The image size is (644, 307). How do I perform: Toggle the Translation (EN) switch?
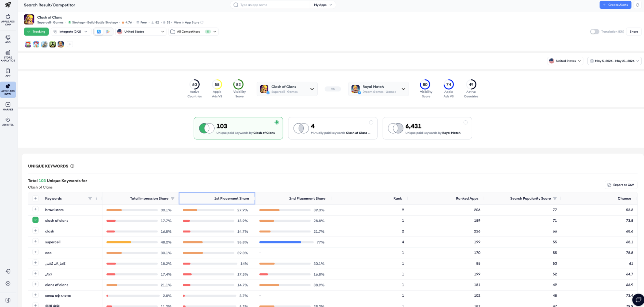(x=594, y=32)
